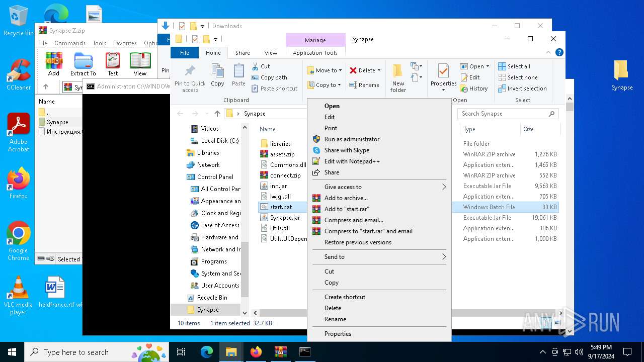Image resolution: width=644 pixels, height=362 pixels.
Task: Collapse the ribbon with the chevron
Action: (x=548, y=52)
